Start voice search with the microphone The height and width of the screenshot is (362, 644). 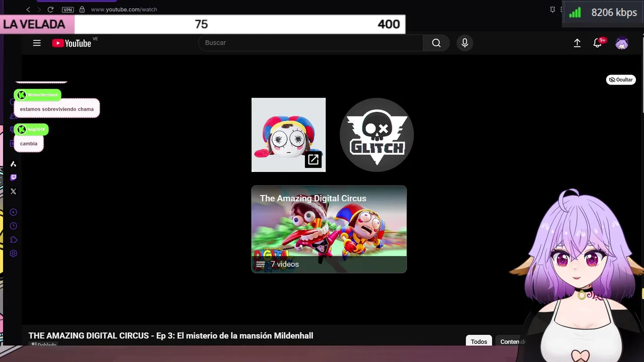click(465, 43)
